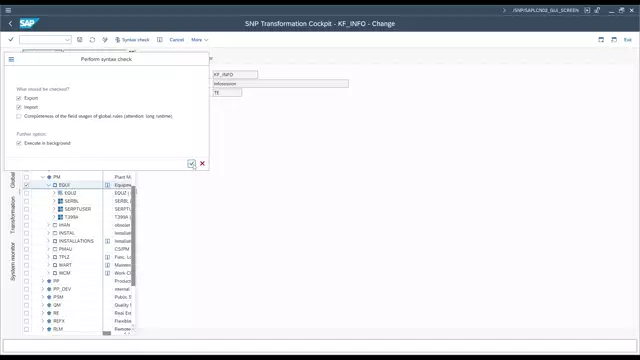Open the SAP hamburger menu at top left
This screenshot has height=360, width=640.
coord(8,10)
